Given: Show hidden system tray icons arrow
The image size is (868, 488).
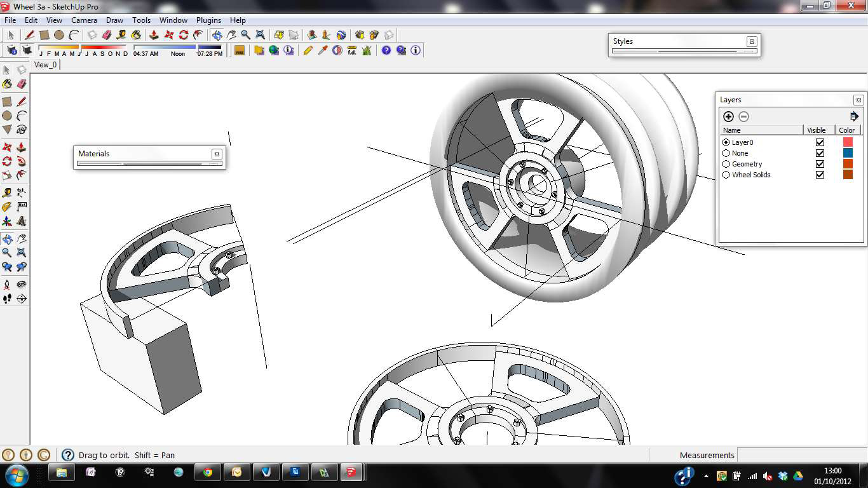Looking at the screenshot, I should (706, 475).
